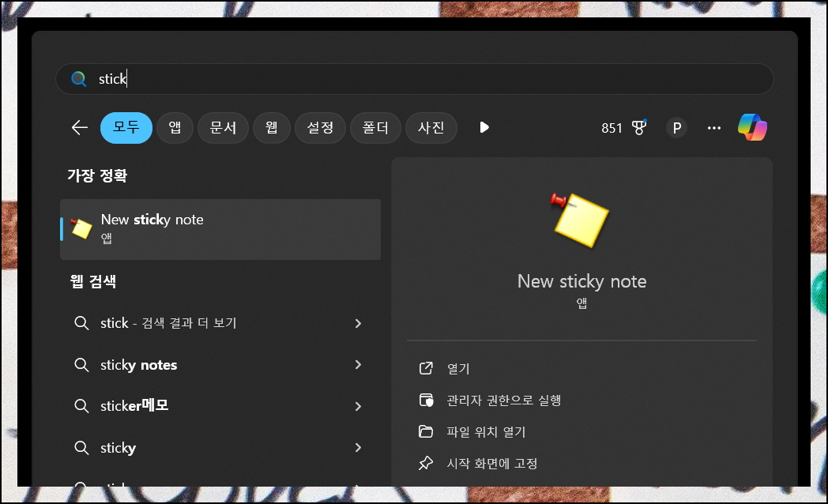
Task: Open the three-dots more options menu
Action: point(714,128)
